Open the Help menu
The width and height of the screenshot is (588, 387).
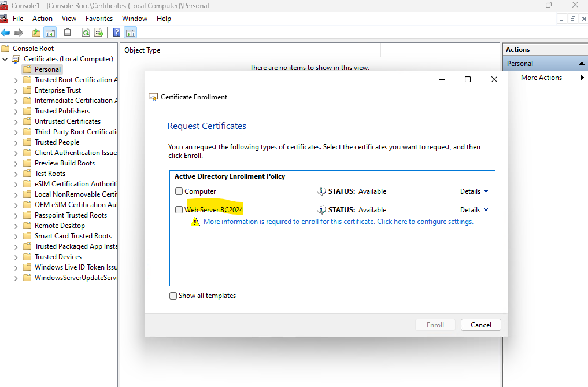tap(164, 19)
